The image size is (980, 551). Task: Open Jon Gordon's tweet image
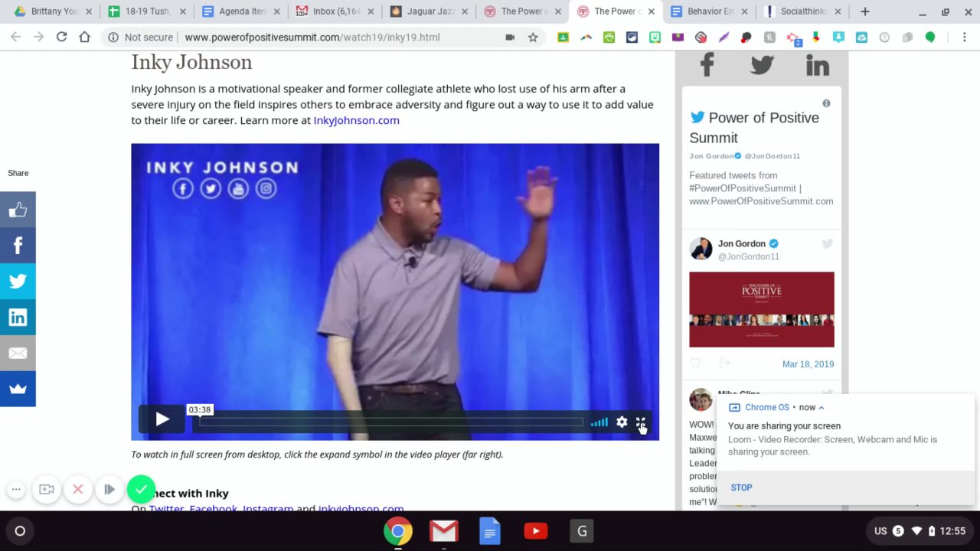762,309
